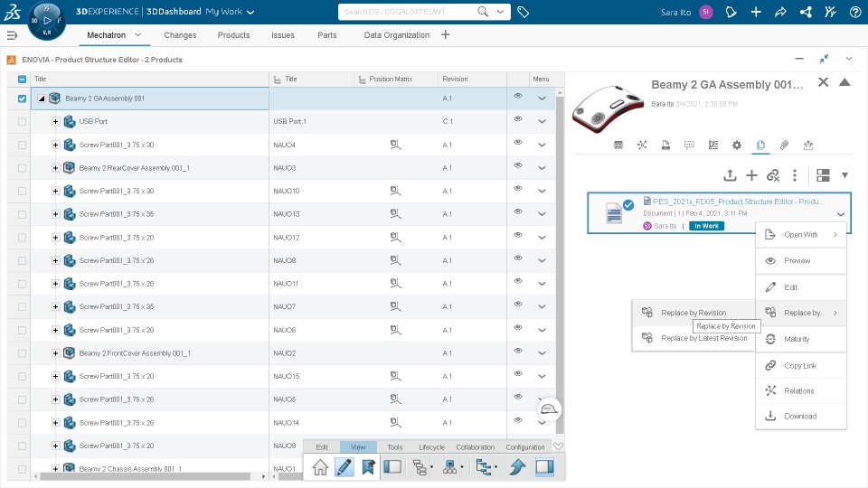Click the In Work maturity badge
This screenshot has height=488, width=868.
(x=706, y=226)
